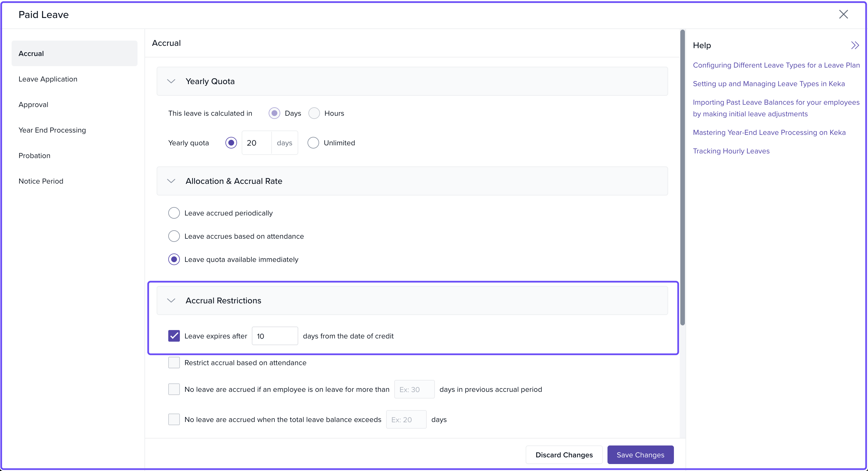Screen dimensions: 868x471
Task: Collapse Allocation & Accrual Rate section
Action: (x=171, y=181)
